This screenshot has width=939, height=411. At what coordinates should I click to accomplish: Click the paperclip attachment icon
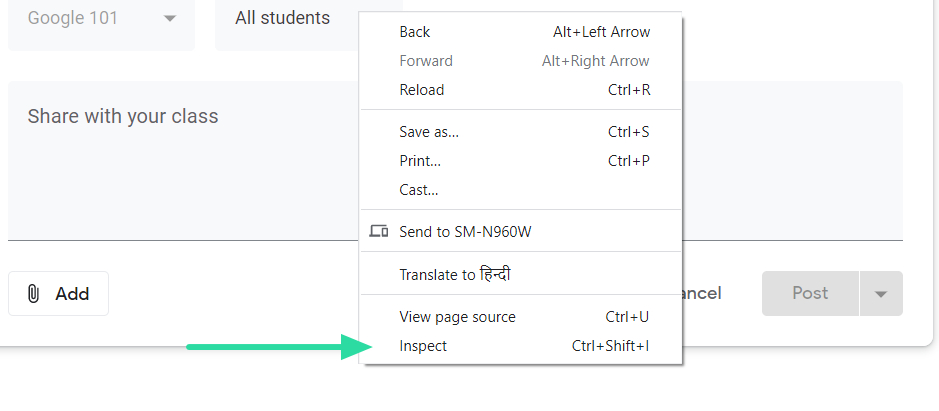(33, 294)
